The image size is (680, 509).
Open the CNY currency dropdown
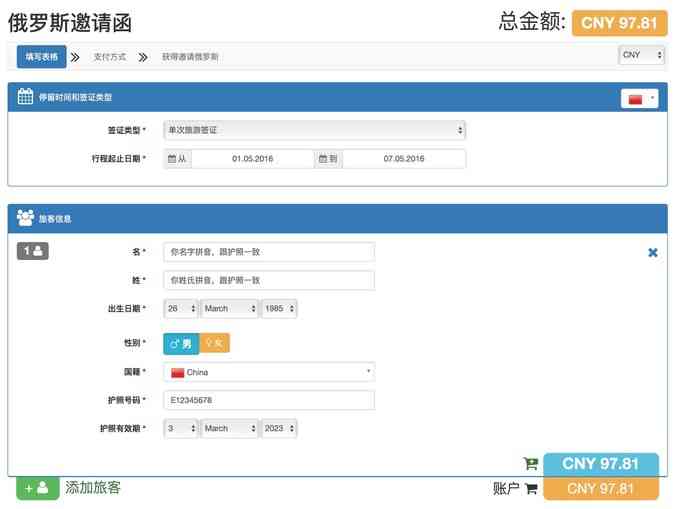point(641,55)
